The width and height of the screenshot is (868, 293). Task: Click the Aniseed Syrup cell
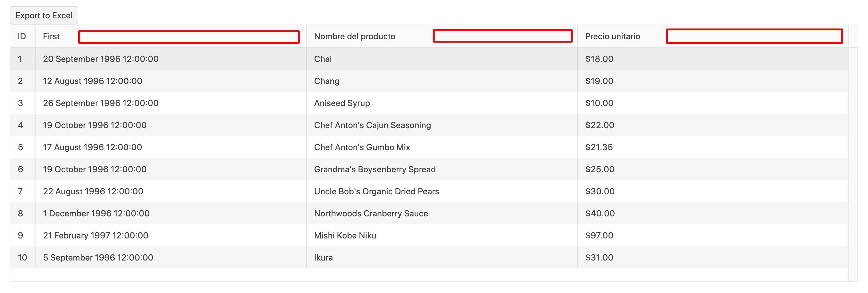tap(342, 103)
